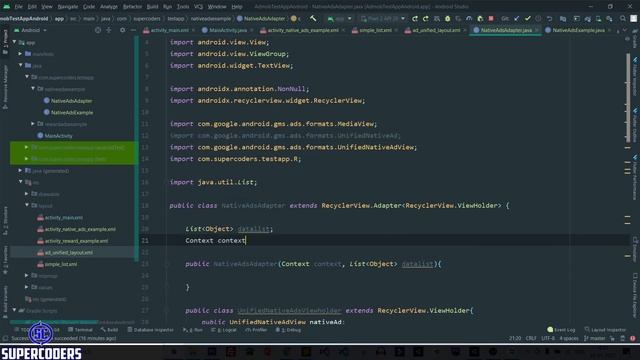Click the 'app' breadcrumb in navigation bar
This screenshot has width=640, height=360.
click(59, 18)
